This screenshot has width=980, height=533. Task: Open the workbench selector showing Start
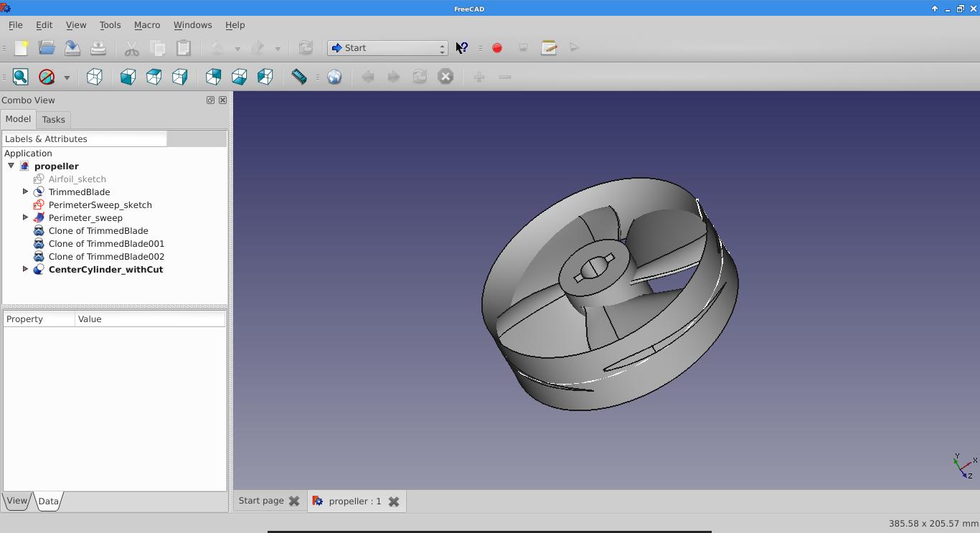tap(387, 48)
